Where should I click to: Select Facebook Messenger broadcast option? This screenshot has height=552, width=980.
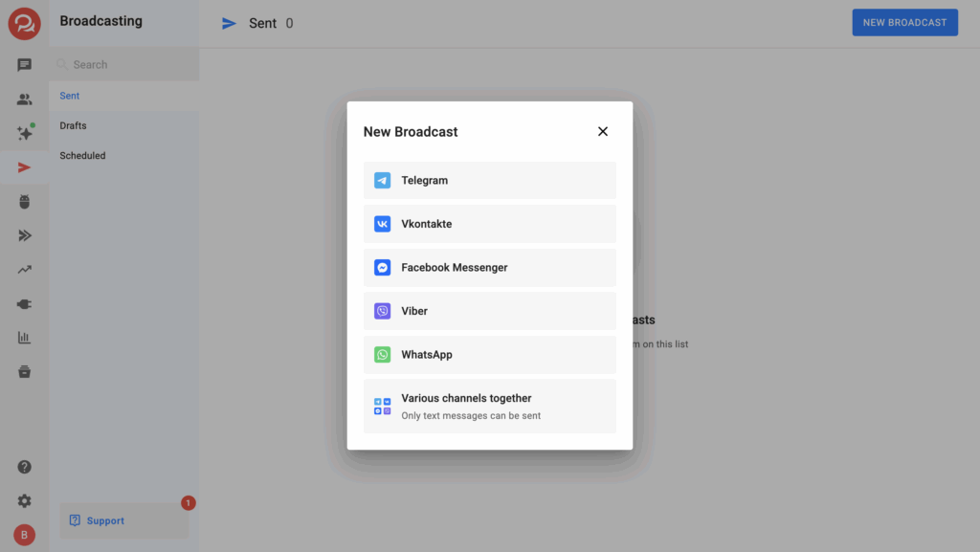coord(489,268)
